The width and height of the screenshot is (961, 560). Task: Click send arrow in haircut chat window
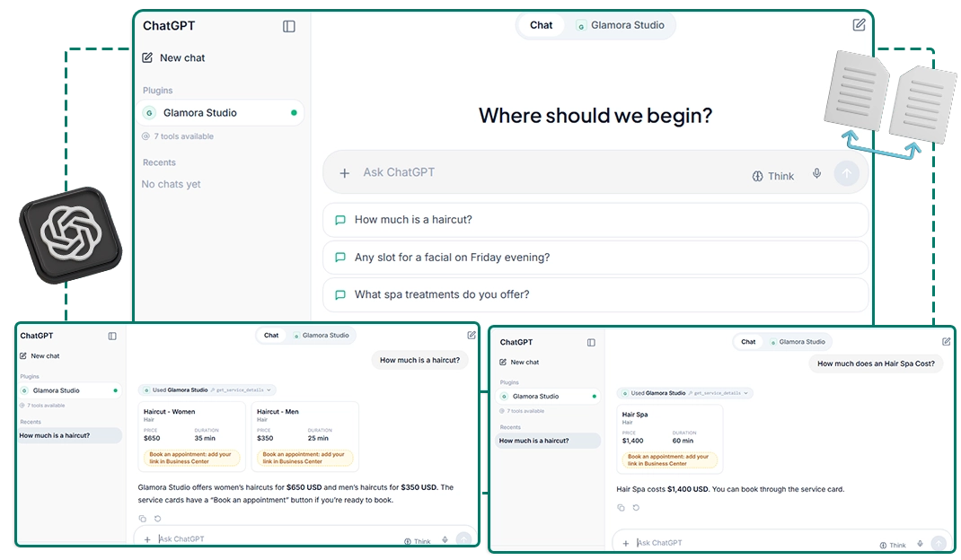coord(464,539)
